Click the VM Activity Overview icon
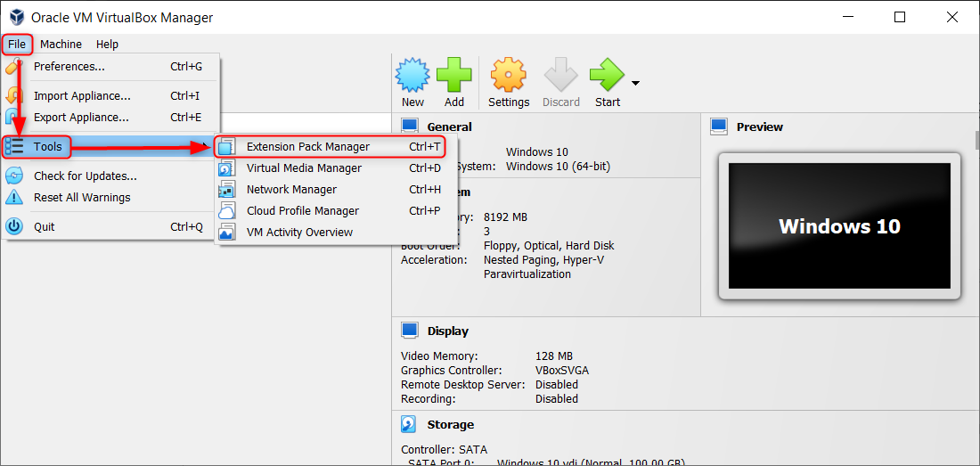 tap(227, 233)
